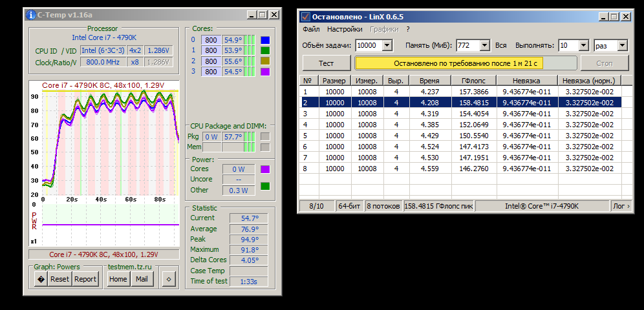Viewport: 644px width, 310px height.
Task: Click the Pkg temperature value 57.7°
Action: coord(233,136)
